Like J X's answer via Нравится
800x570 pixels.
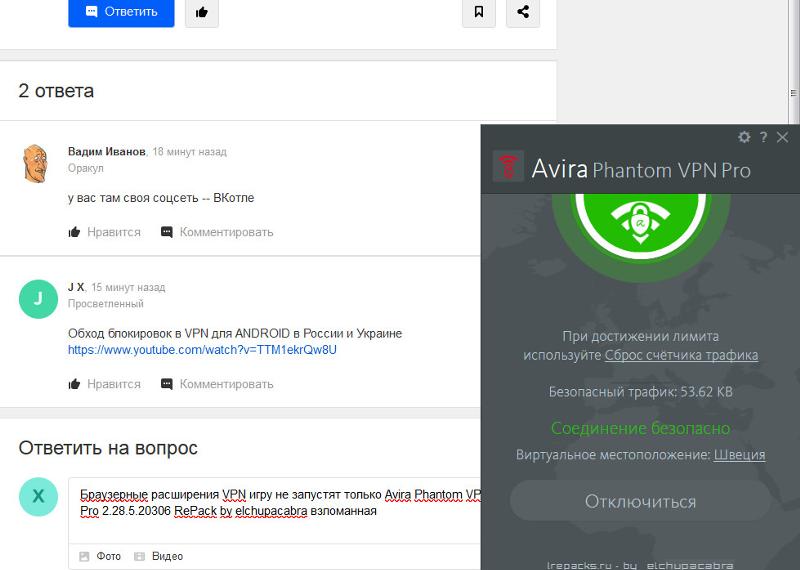click(114, 384)
